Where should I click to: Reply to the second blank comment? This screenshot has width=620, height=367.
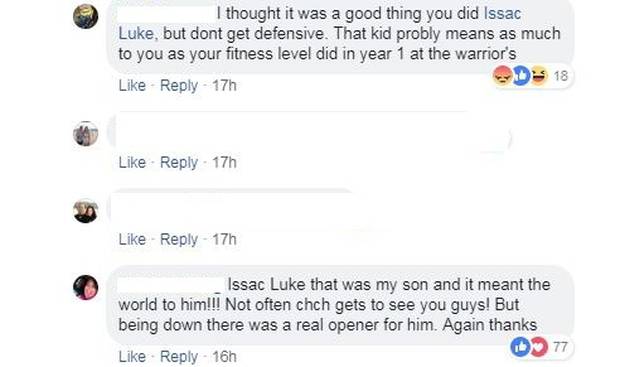click(179, 162)
